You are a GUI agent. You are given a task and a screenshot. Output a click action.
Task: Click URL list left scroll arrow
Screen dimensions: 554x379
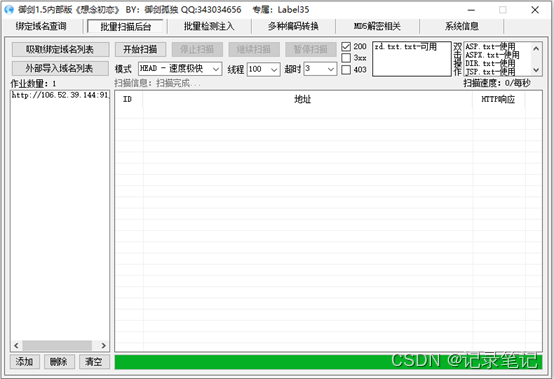coord(16,345)
